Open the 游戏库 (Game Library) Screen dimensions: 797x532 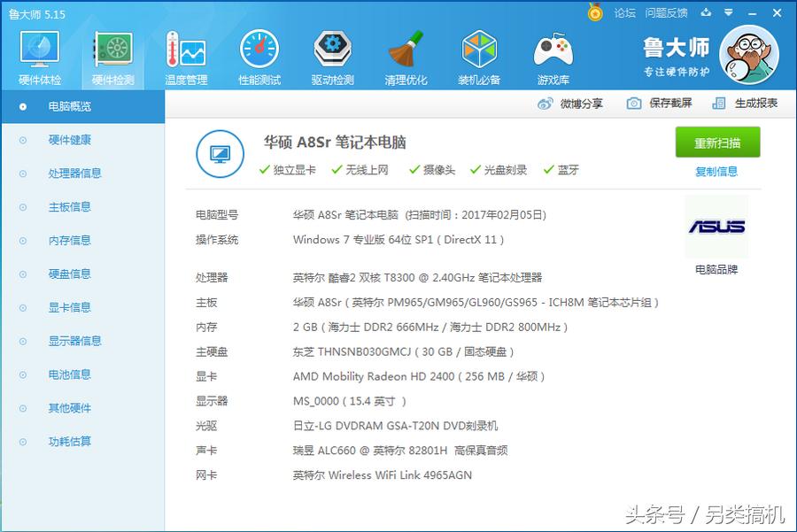click(x=553, y=55)
